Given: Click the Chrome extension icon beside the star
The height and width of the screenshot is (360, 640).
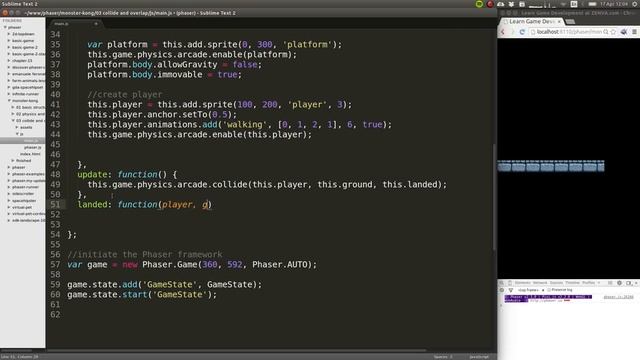Looking at the screenshot, I should 624,32.
